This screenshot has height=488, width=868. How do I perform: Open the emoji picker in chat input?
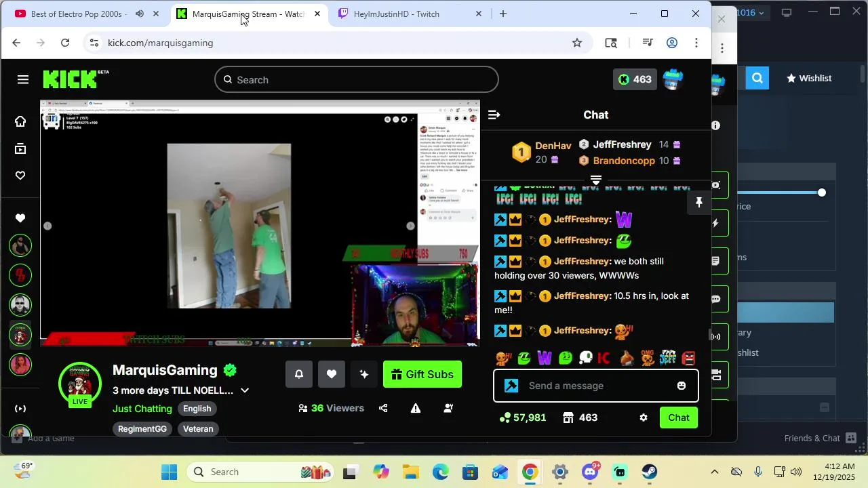[x=682, y=386]
